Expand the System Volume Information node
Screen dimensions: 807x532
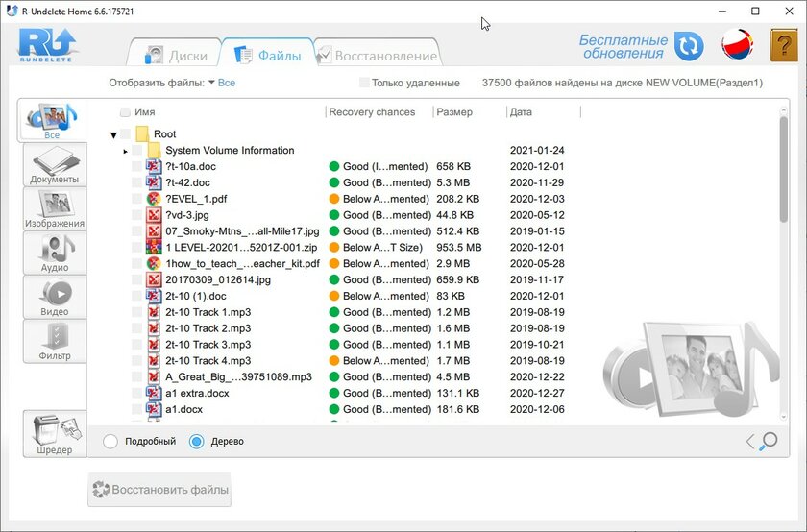125,152
